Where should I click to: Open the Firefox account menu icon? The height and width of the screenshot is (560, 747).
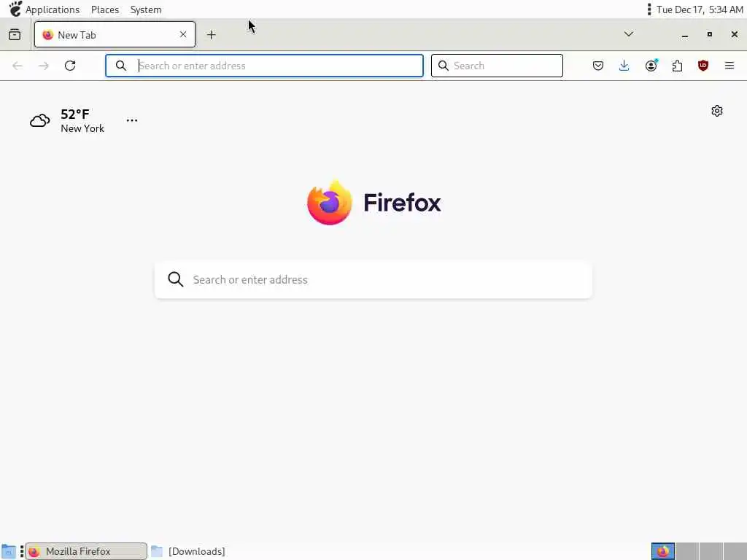coord(651,66)
